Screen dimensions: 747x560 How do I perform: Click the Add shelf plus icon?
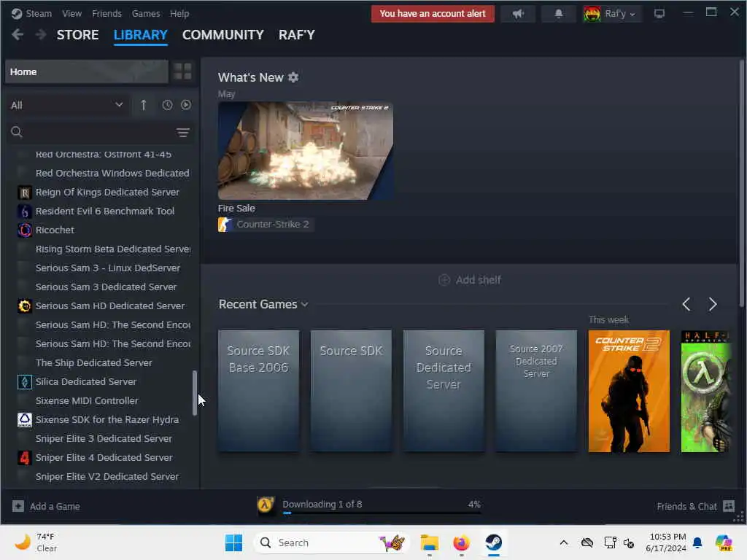click(x=444, y=280)
